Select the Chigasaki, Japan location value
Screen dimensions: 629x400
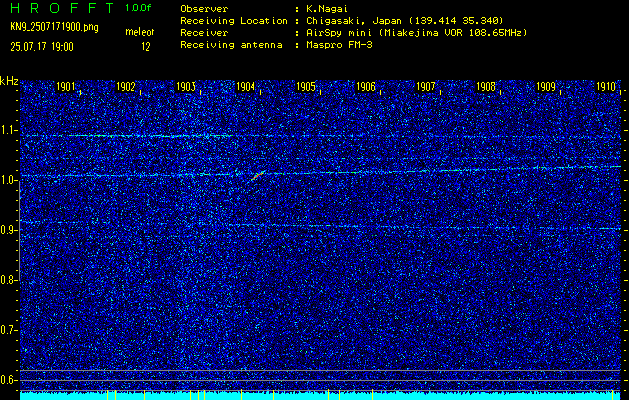tap(405, 20)
